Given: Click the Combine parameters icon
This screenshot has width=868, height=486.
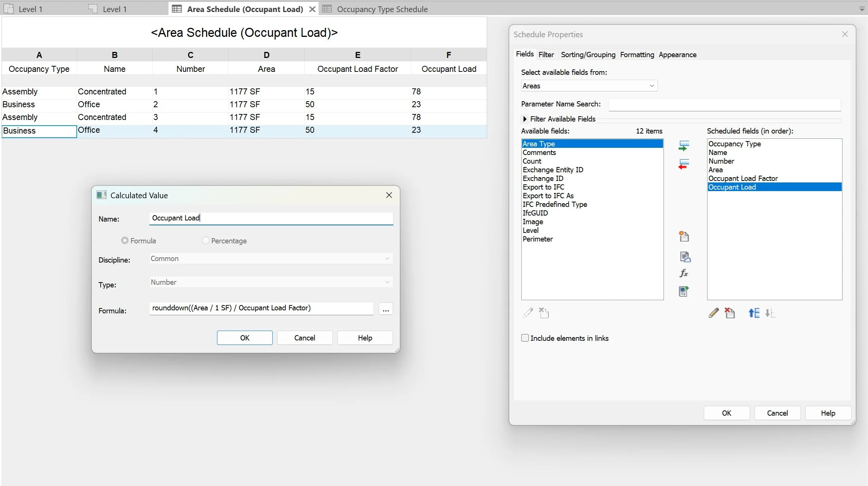Looking at the screenshot, I should pos(684,291).
